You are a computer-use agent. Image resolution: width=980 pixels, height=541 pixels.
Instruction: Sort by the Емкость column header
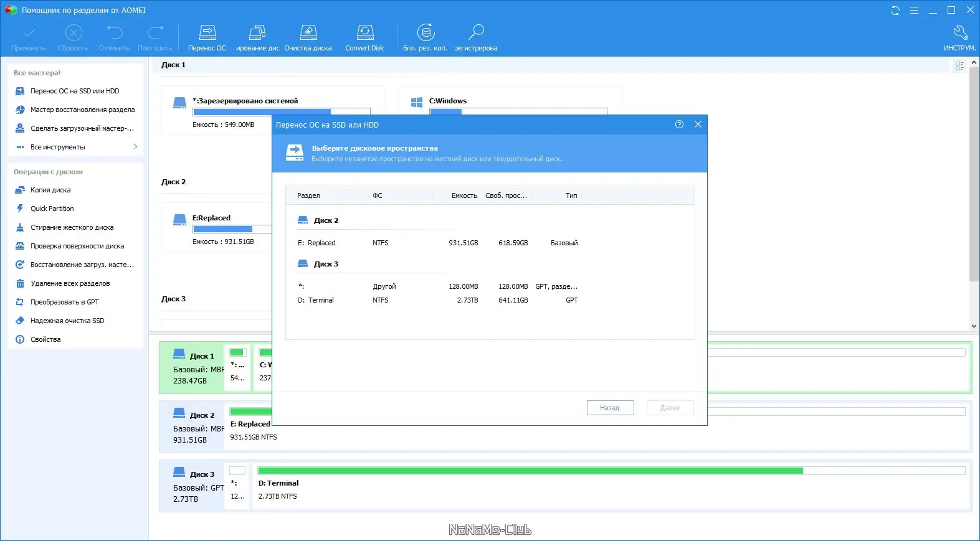[464, 195]
